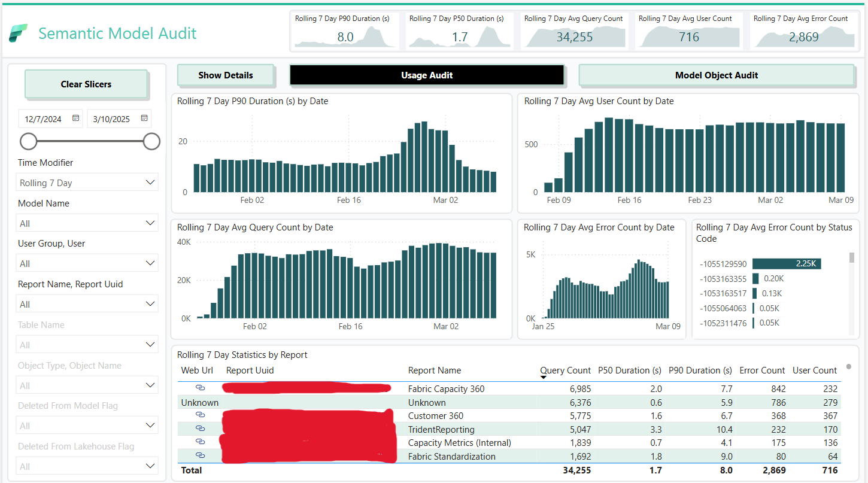Open the Model Name dropdown

[87, 223]
